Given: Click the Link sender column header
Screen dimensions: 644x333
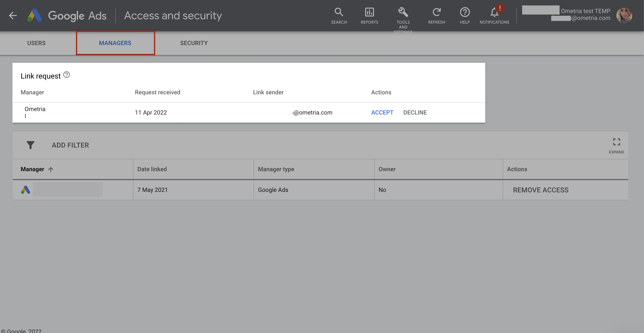Looking at the screenshot, I should click(268, 92).
